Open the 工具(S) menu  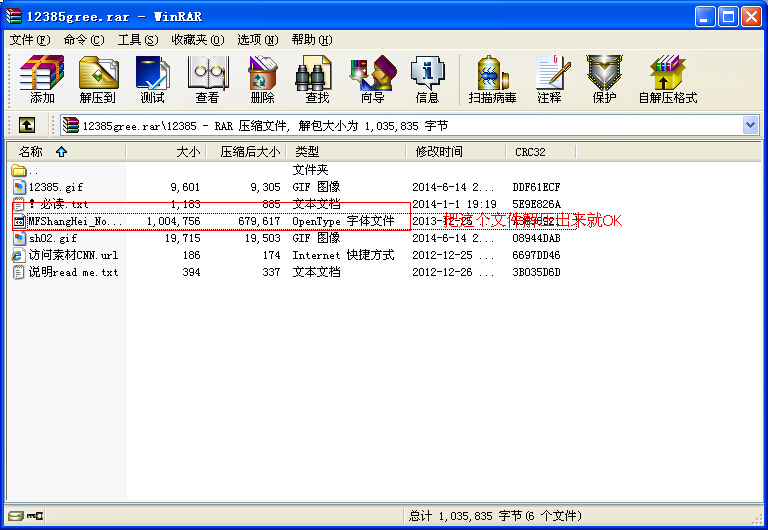pos(138,40)
